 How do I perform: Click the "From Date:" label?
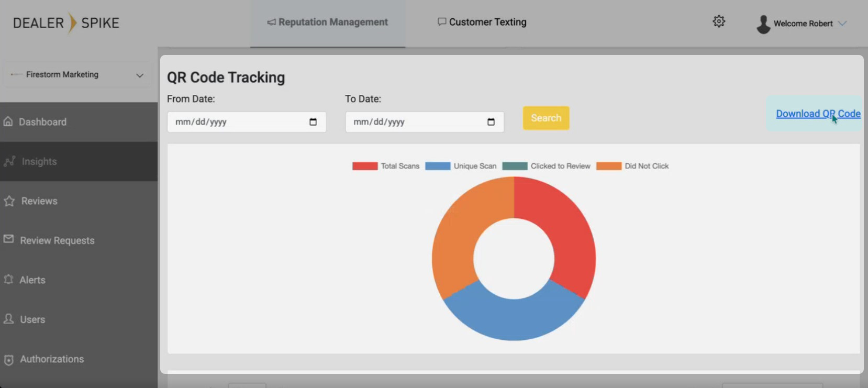point(191,99)
